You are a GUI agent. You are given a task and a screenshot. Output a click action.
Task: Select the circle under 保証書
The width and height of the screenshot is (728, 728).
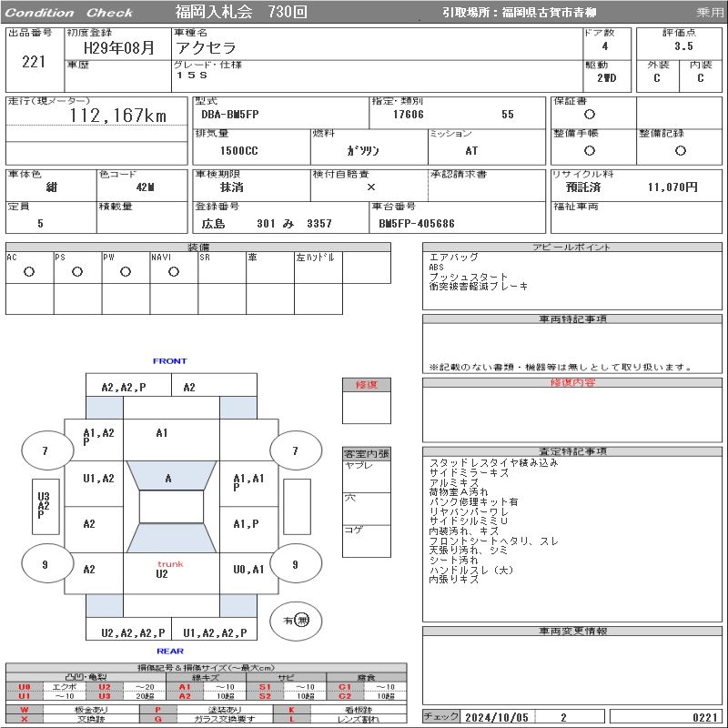point(590,115)
